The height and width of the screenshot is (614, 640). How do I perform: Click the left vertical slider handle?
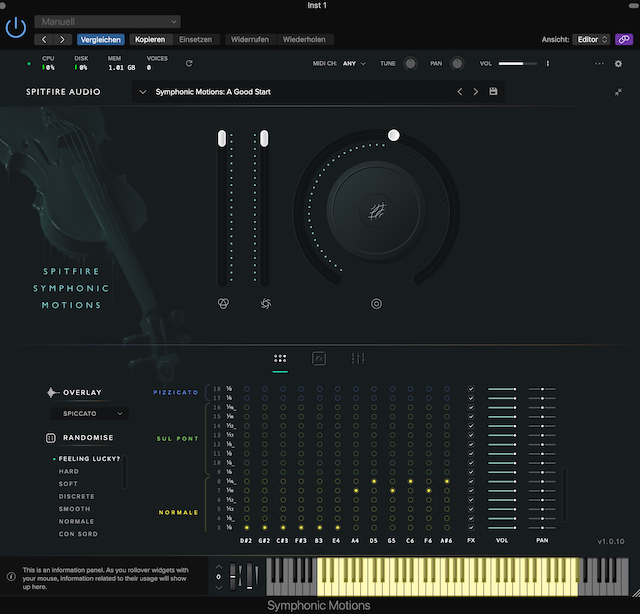222,139
